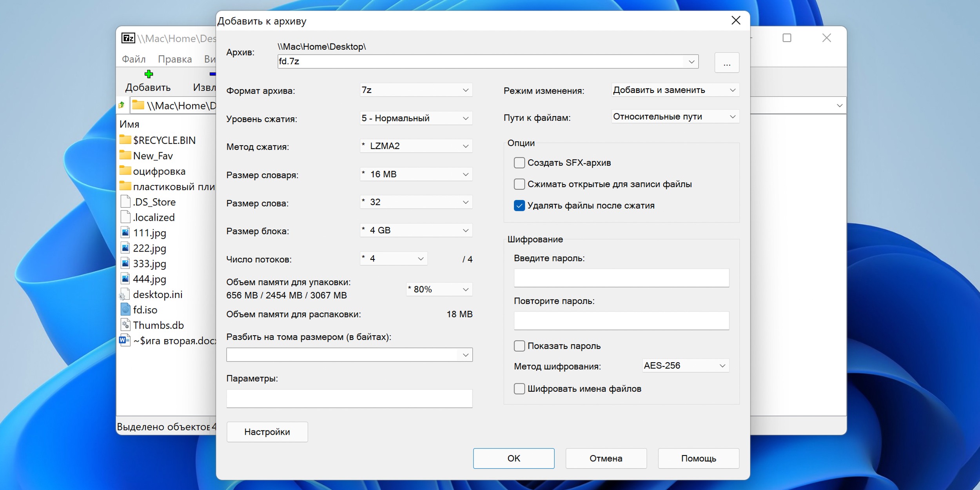Open the Правка menu

[175, 59]
